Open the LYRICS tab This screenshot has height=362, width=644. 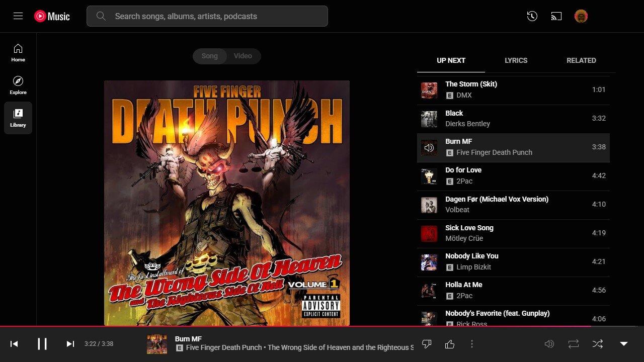tap(516, 60)
